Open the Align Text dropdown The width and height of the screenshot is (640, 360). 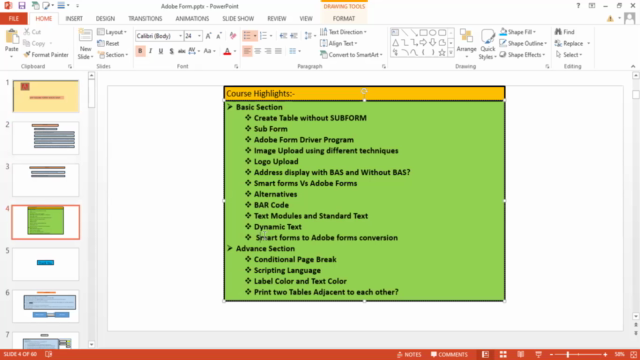(339, 43)
